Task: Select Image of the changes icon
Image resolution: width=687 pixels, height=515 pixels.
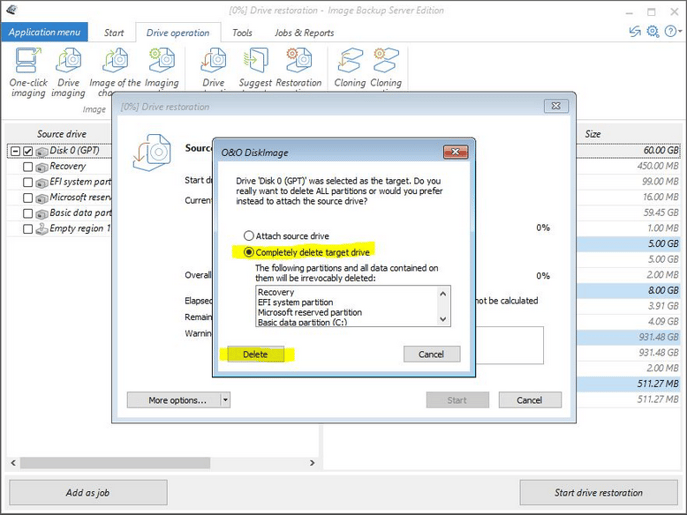Action: pos(115,60)
